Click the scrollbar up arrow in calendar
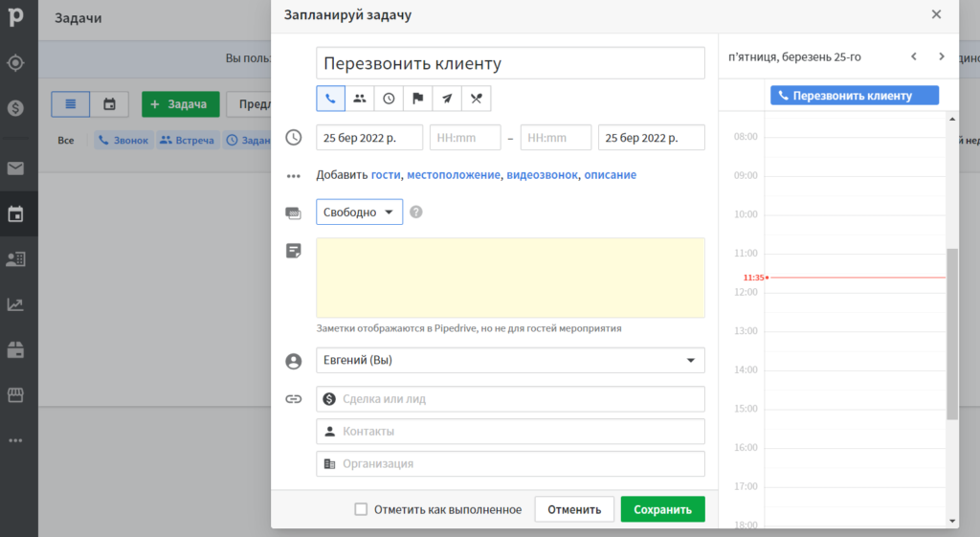 (952, 119)
